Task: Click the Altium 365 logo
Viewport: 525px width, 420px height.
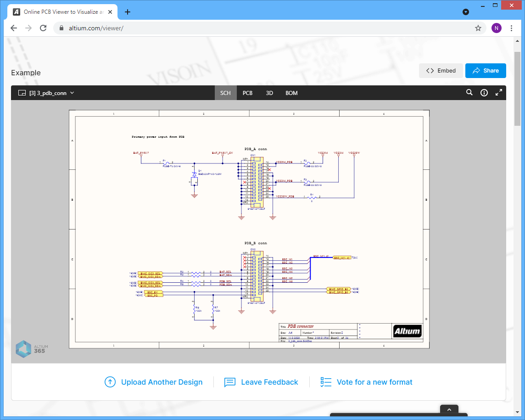Action: coord(32,349)
